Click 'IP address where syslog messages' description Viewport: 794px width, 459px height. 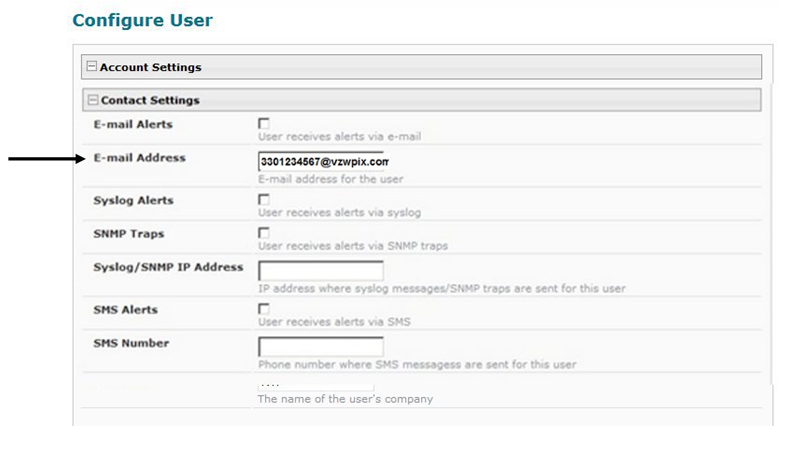pyautogui.click(x=442, y=289)
